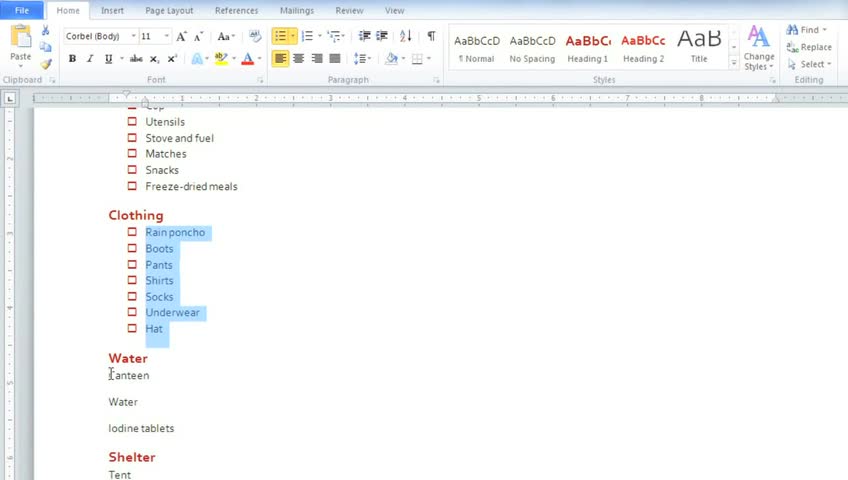The height and width of the screenshot is (480, 848).
Task: Apply superscript formatting
Action: [172, 59]
